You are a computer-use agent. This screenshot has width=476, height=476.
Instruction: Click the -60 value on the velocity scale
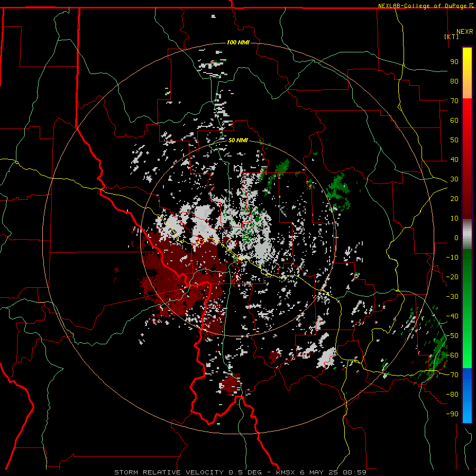coord(452,355)
